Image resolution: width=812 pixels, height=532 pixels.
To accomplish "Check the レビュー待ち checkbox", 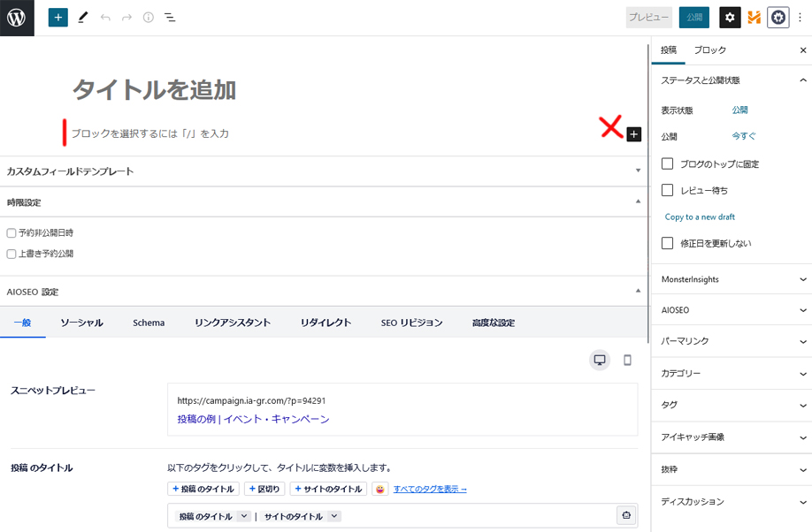I will point(668,190).
